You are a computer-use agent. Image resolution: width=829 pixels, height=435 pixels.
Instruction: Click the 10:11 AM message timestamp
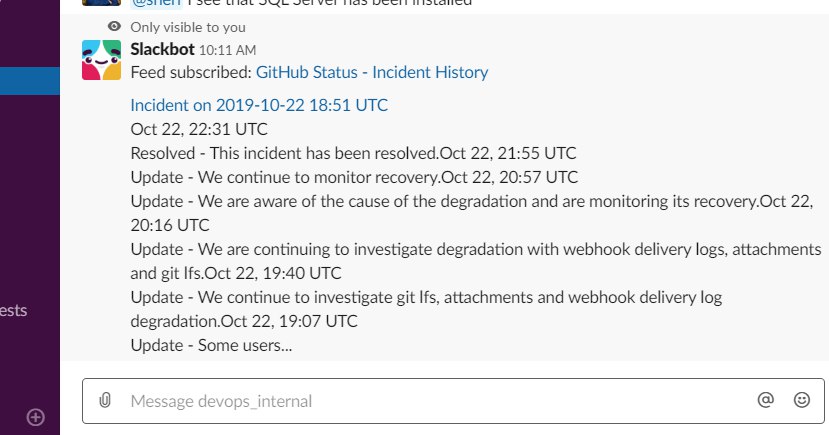(227, 50)
